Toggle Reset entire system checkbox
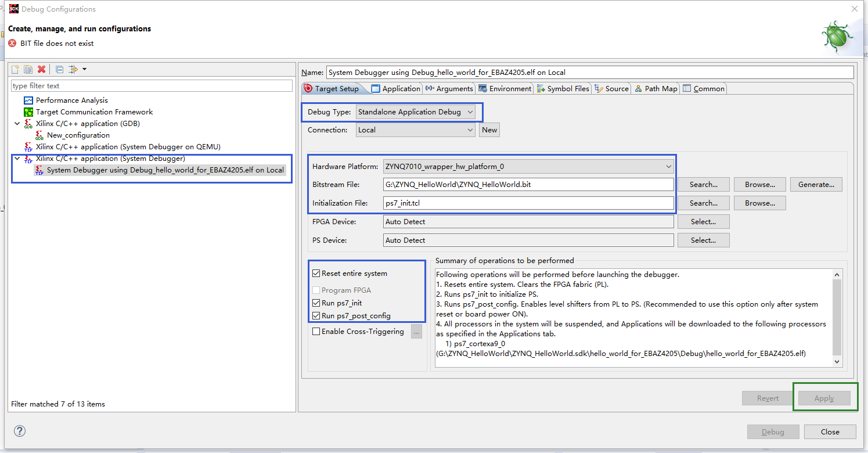This screenshot has width=868, height=453. point(316,274)
